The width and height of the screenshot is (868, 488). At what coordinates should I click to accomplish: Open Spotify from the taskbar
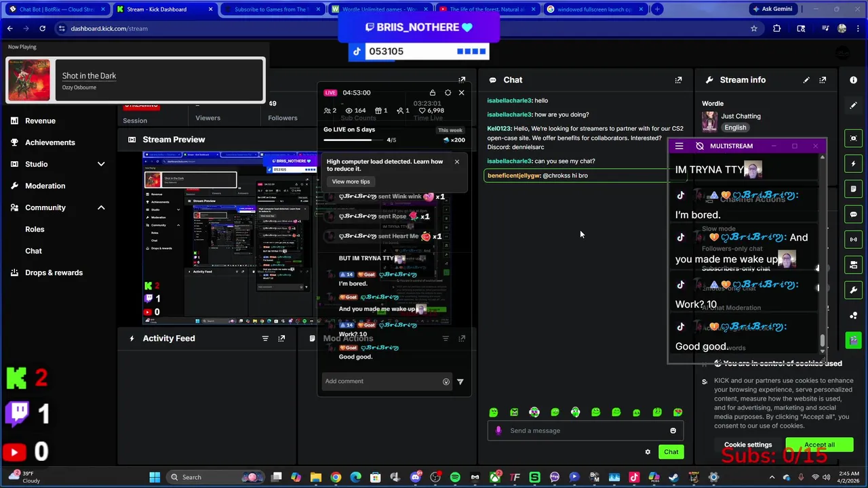(x=455, y=477)
